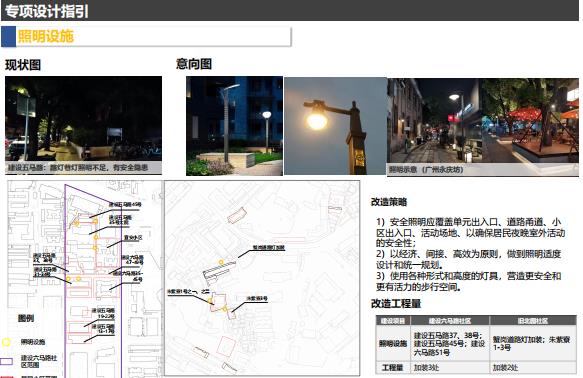Click the map label 建设六马路 47-49号

click(133, 260)
